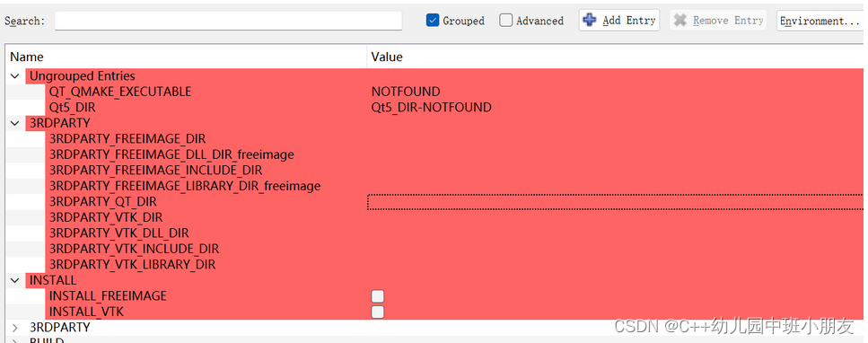Viewport: 868px width, 343px height.
Task: Uncheck the Grouped checkbox
Action: (x=433, y=21)
